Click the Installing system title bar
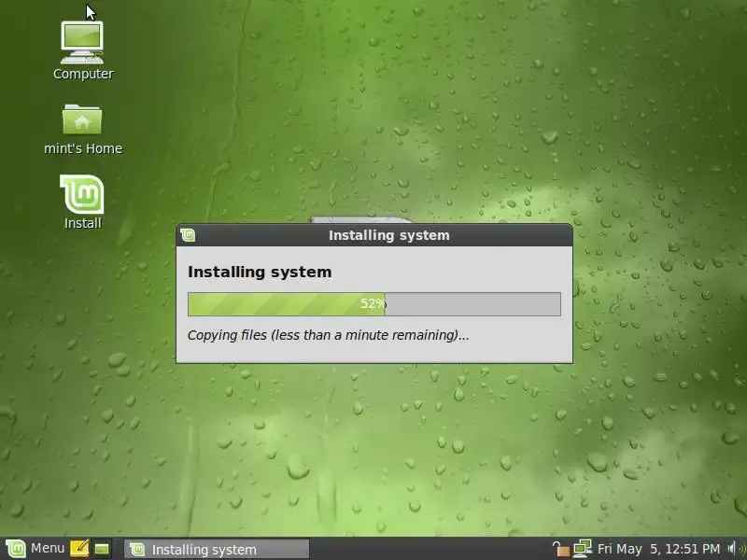This screenshot has width=747, height=560. tap(374, 235)
